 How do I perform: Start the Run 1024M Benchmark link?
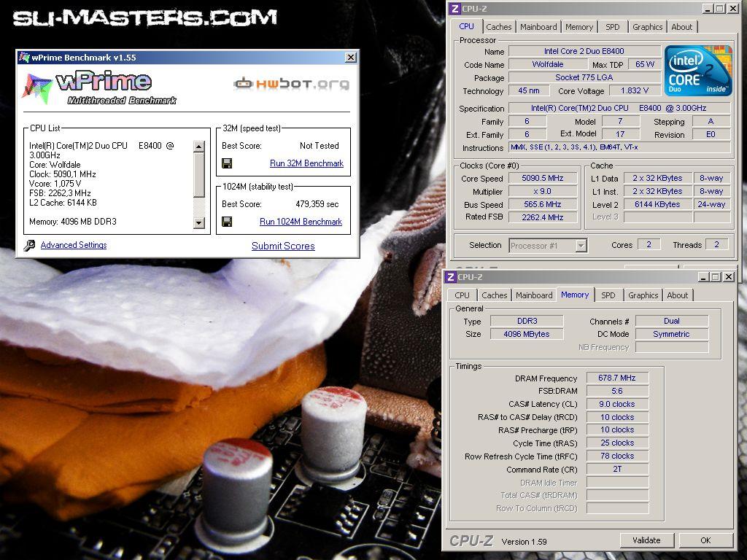pyautogui.click(x=301, y=222)
